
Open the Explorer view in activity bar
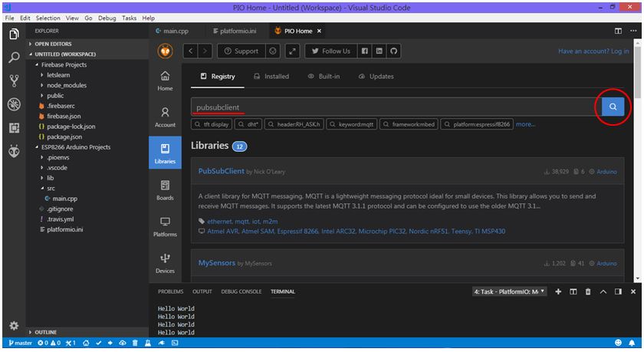tap(14, 34)
